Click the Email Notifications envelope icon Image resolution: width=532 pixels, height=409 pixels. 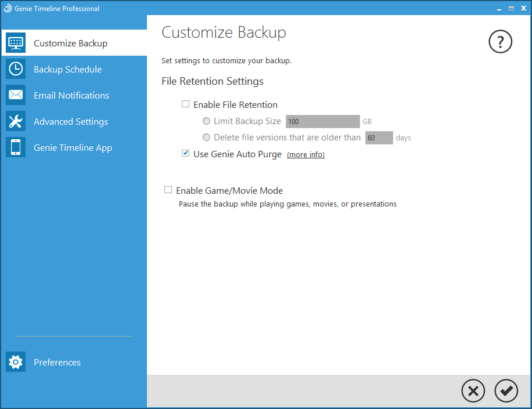tap(16, 95)
